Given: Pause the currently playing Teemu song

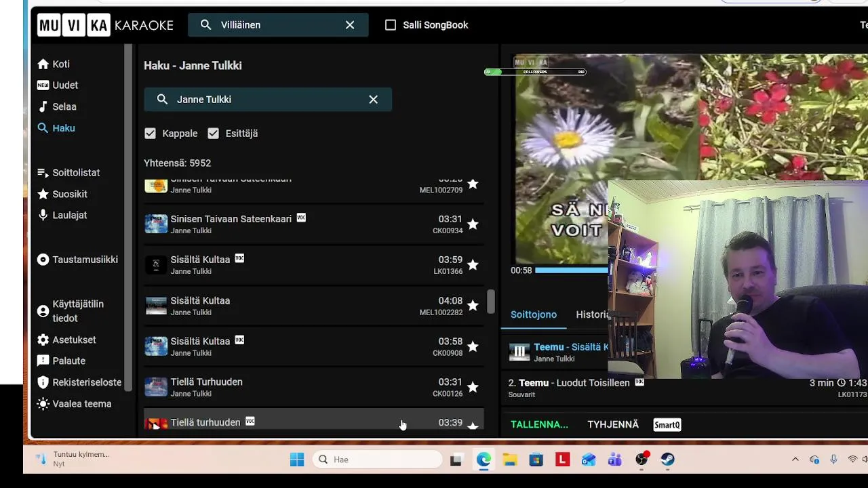Looking at the screenshot, I should pyautogui.click(x=519, y=352).
